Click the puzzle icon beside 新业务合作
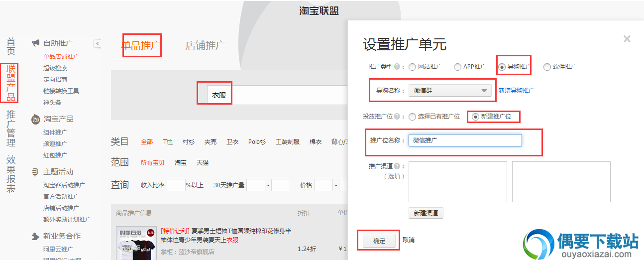This screenshot has width=644, height=260. (x=35, y=236)
